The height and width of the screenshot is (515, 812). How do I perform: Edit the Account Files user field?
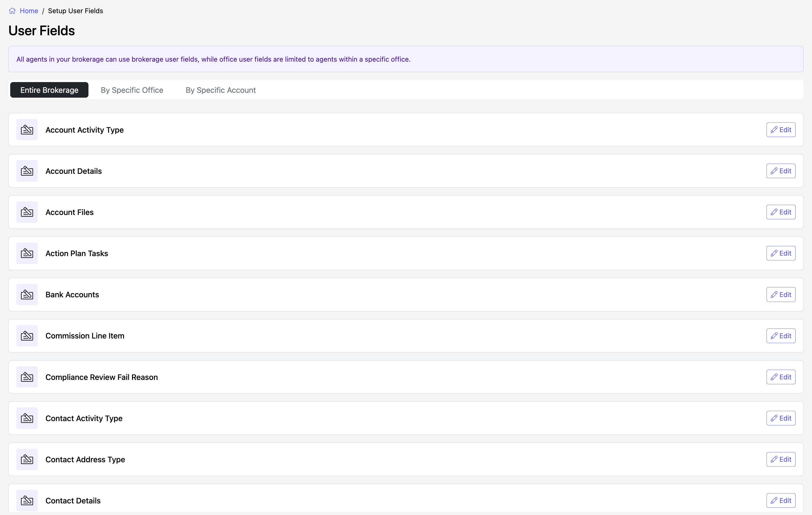pos(781,212)
